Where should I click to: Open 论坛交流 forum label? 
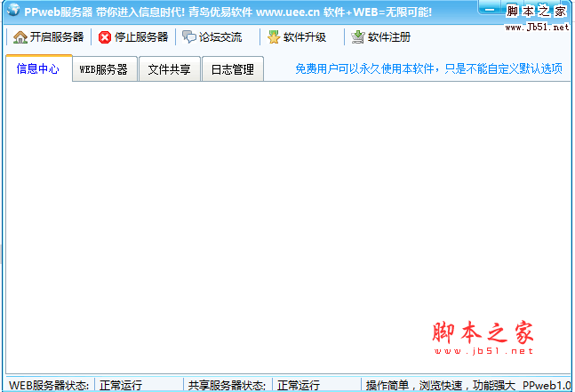220,37
